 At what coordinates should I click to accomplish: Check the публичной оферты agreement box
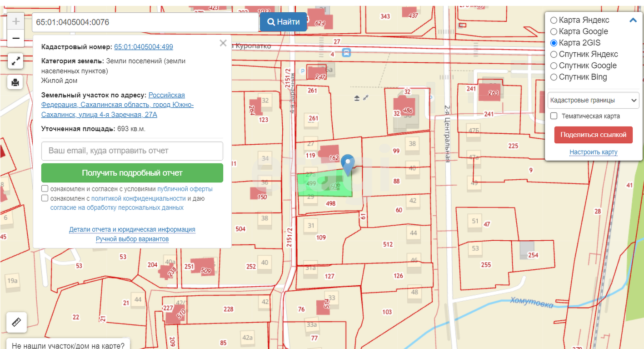click(45, 189)
